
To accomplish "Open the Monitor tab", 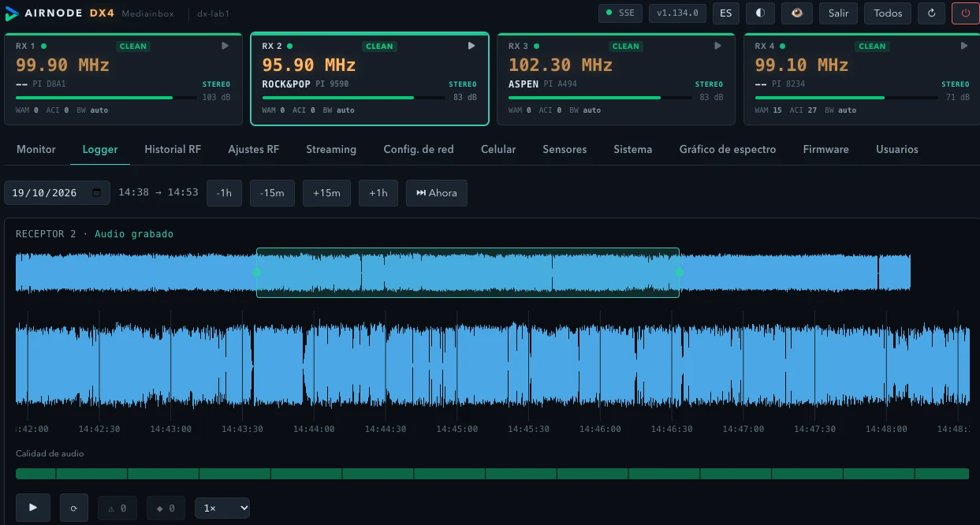I will (36, 149).
